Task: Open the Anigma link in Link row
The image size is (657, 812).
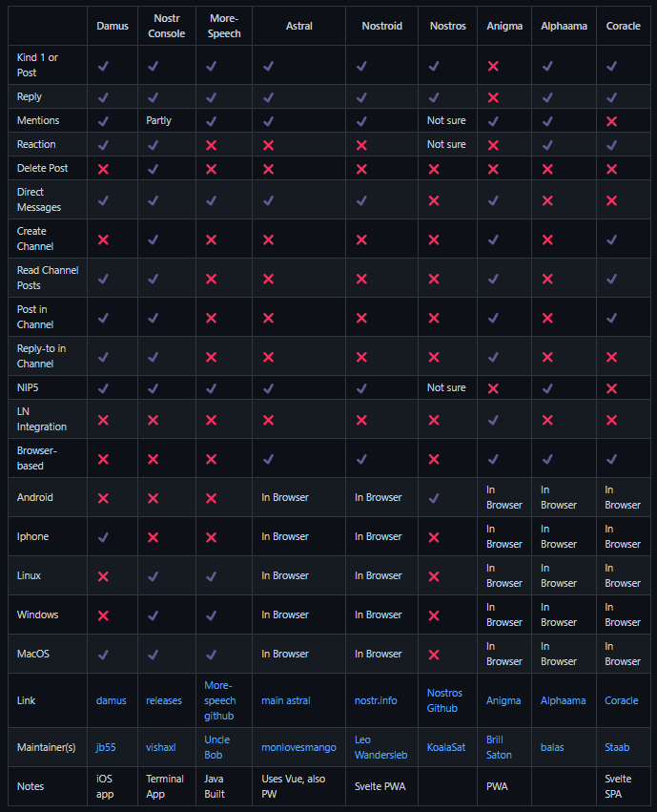Action: coord(503,700)
